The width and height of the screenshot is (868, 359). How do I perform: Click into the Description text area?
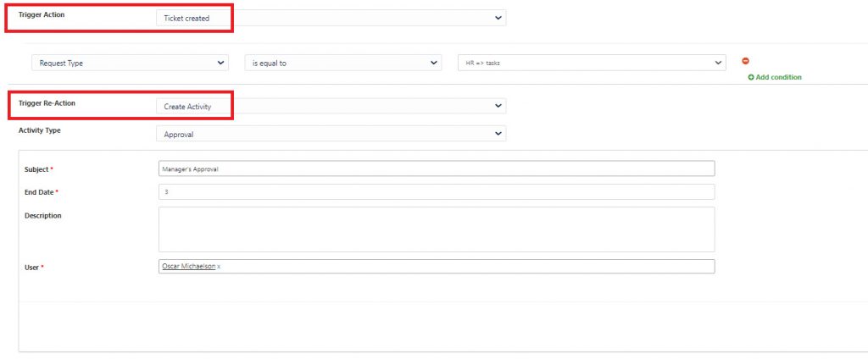[x=437, y=229]
